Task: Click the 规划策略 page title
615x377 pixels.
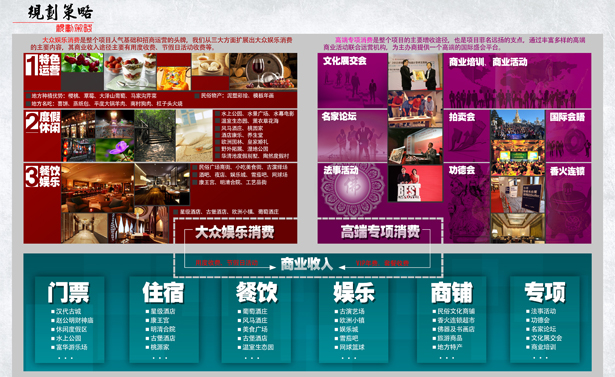Action: 60,13
